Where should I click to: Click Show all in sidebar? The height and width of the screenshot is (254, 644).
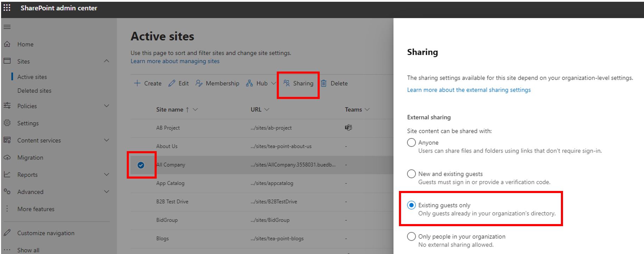point(28,250)
